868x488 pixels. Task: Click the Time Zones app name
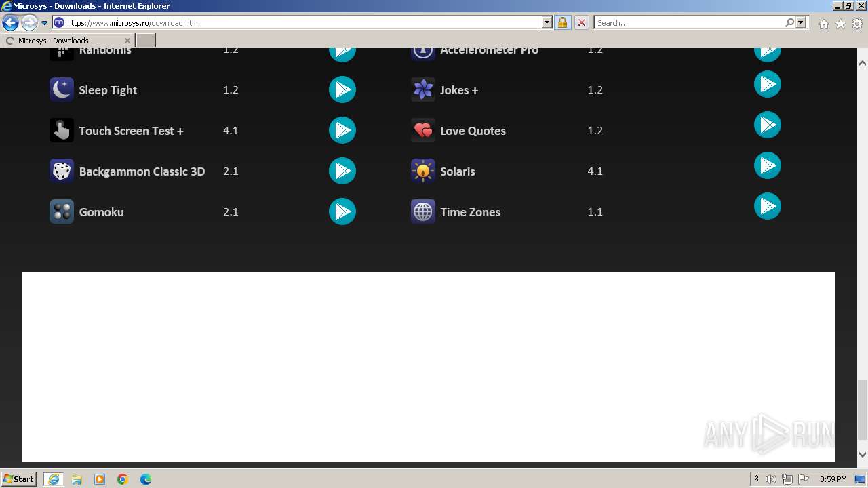tap(470, 212)
